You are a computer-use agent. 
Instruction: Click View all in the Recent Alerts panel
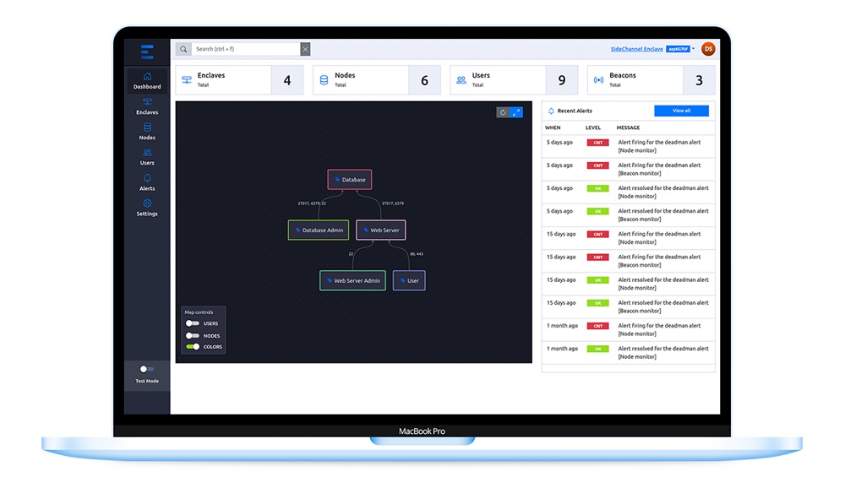(x=681, y=111)
